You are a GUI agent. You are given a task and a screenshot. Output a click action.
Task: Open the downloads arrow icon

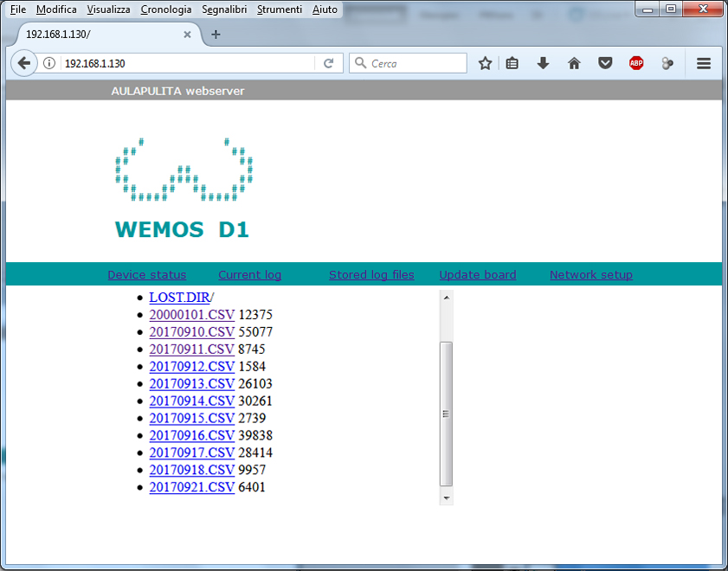coord(543,63)
